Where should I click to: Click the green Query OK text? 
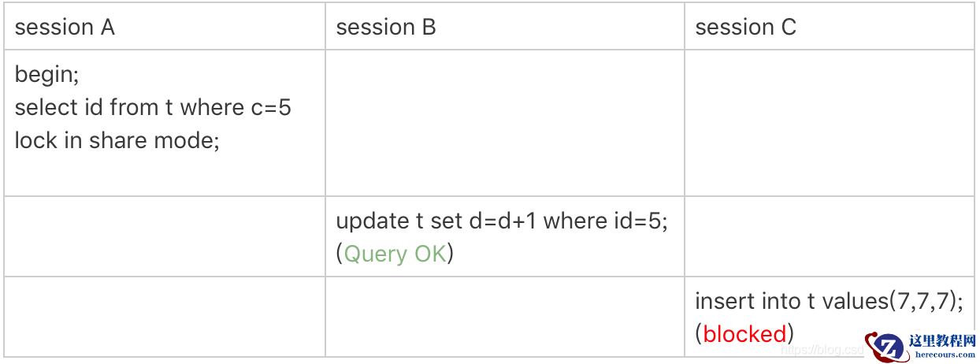pyautogui.click(x=395, y=254)
